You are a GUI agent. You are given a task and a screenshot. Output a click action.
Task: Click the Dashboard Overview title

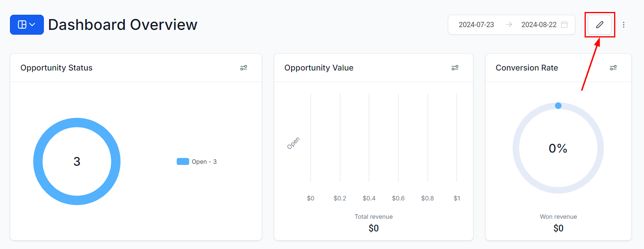[123, 25]
